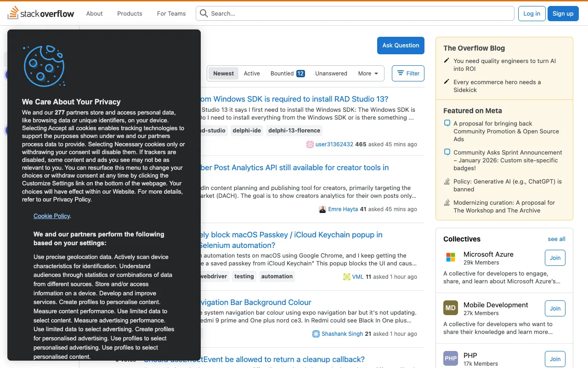Open the More tab dropdown
Screen dimensions: 588x368
367,73
